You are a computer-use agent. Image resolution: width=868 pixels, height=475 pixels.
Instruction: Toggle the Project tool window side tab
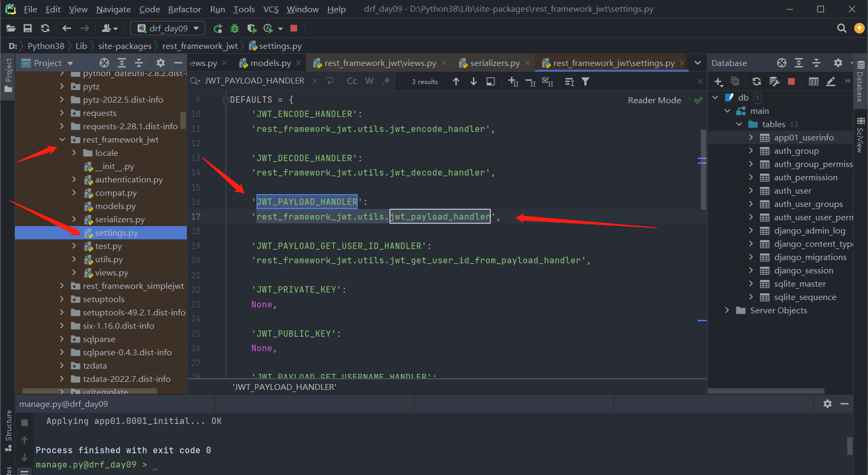tap(8, 75)
